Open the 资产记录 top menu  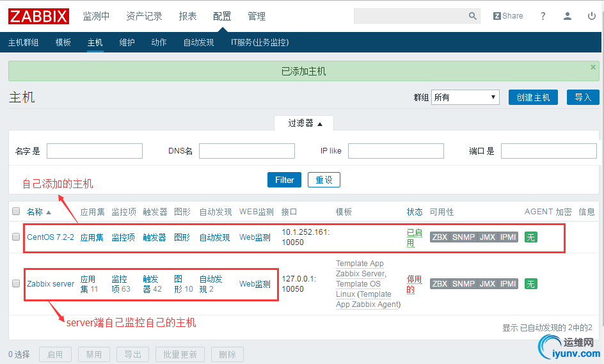[144, 16]
